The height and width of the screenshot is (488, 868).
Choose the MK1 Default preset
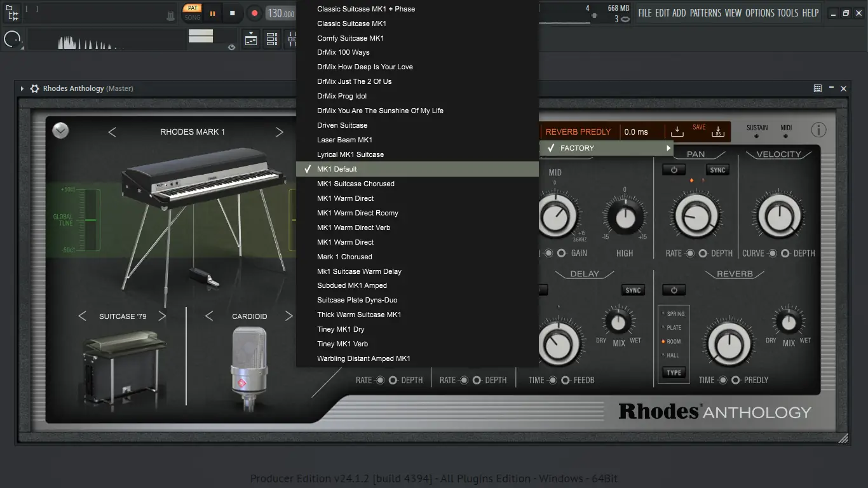coord(417,169)
